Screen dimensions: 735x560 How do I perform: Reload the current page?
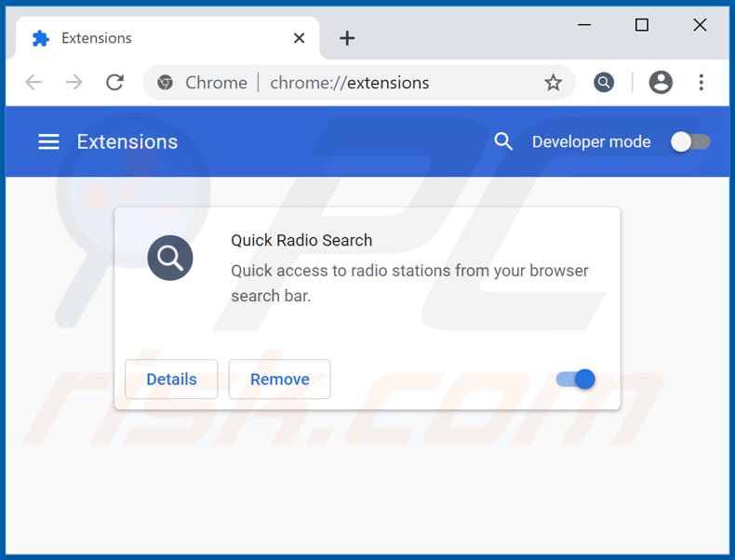point(114,83)
